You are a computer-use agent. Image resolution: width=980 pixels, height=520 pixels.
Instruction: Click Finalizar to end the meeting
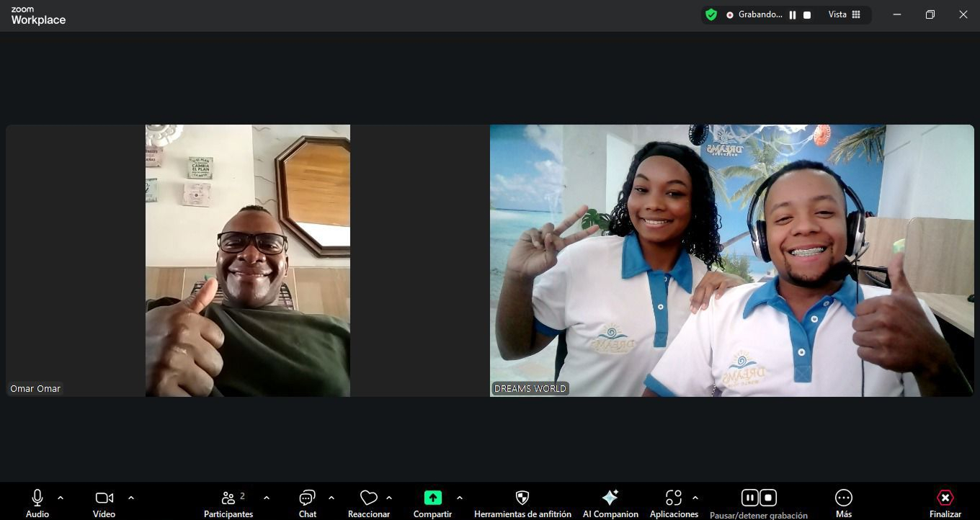(x=945, y=498)
